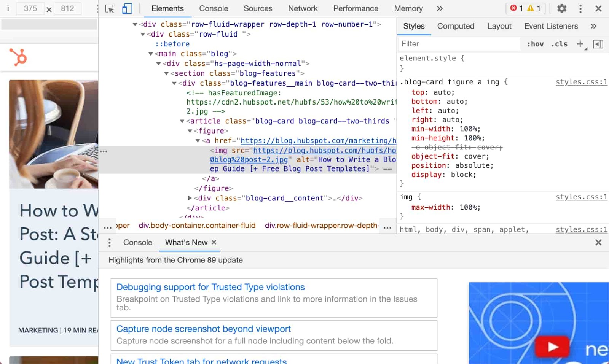
Task: Collapse the div class row-fluid node
Action: 143,34
